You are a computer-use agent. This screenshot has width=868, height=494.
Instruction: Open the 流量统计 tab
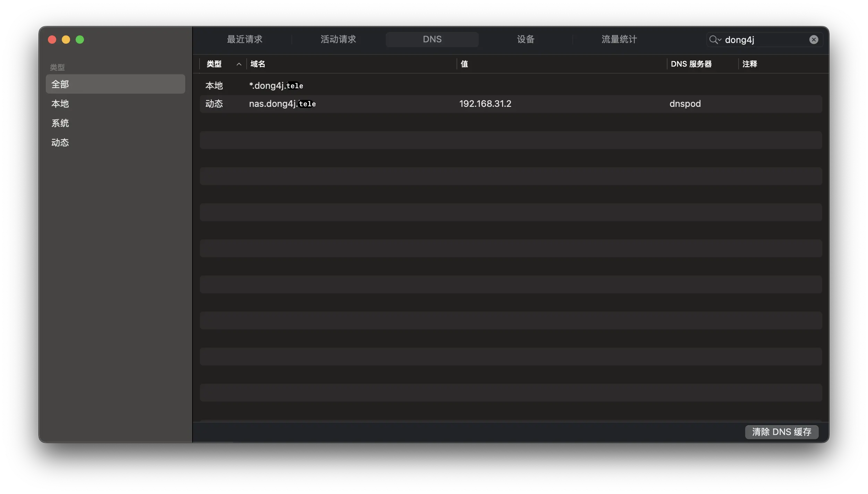click(x=619, y=40)
